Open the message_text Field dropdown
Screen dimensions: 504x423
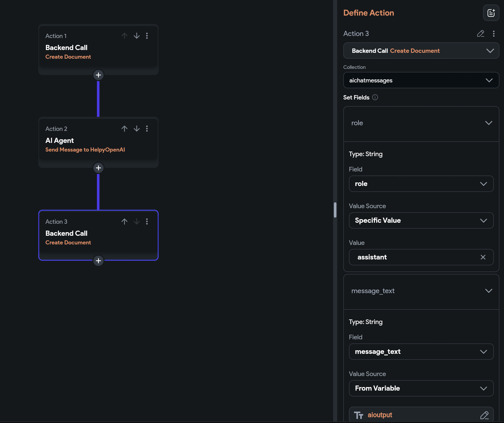421,352
